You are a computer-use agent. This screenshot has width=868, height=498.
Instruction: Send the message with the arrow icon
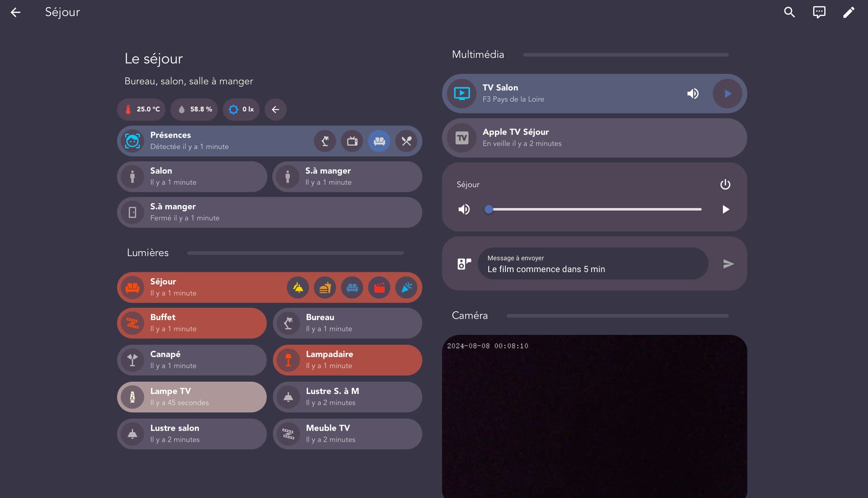coord(728,263)
